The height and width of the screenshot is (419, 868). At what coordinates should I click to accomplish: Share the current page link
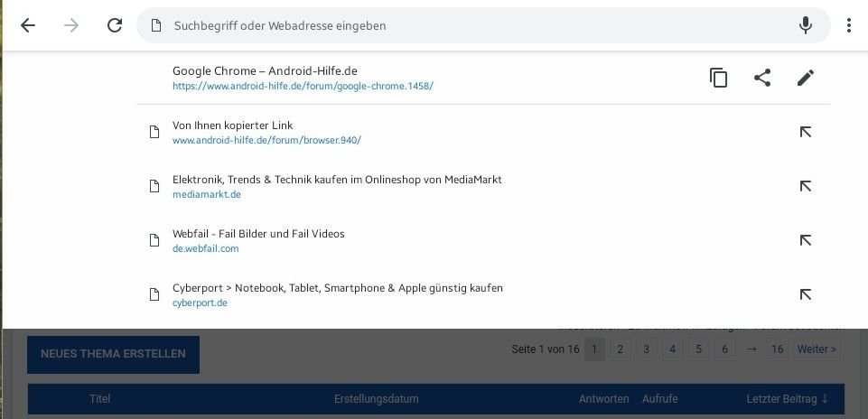point(762,78)
